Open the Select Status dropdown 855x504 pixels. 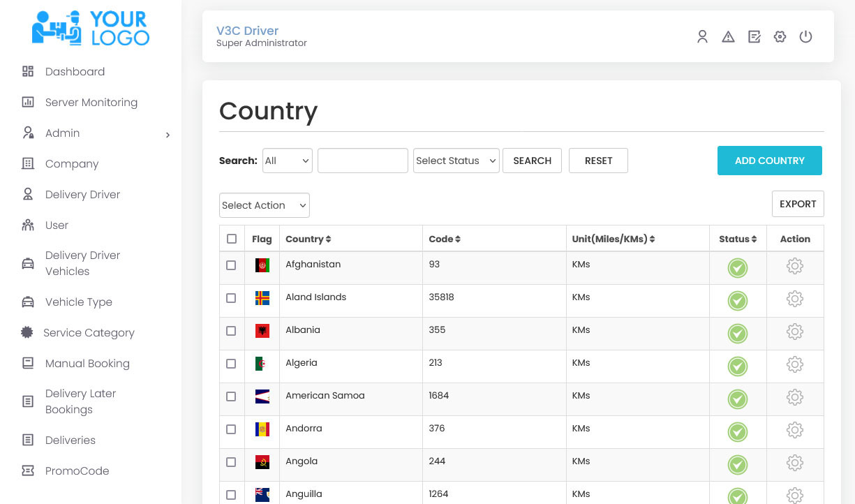(456, 161)
